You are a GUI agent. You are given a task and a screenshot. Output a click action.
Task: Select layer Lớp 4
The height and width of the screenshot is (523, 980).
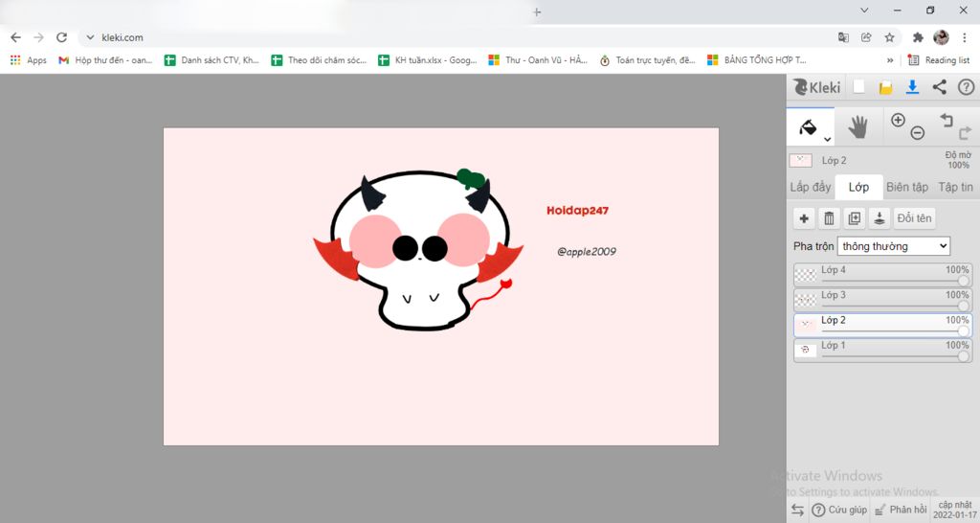[883, 275]
